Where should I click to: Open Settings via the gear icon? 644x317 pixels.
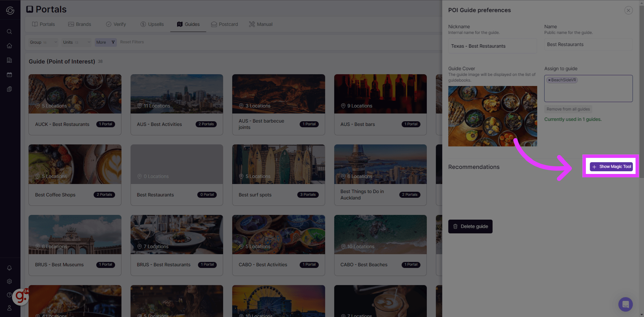click(x=9, y=281)
